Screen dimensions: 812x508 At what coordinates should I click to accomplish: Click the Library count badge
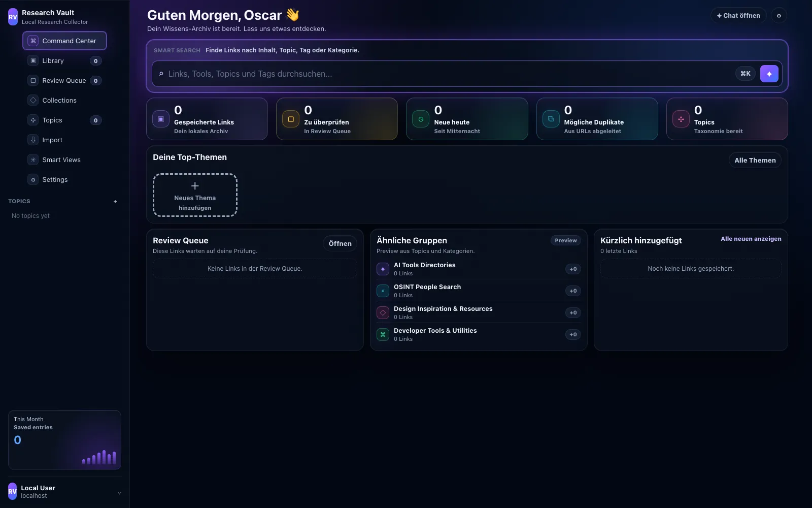click(x=95, y=61)
